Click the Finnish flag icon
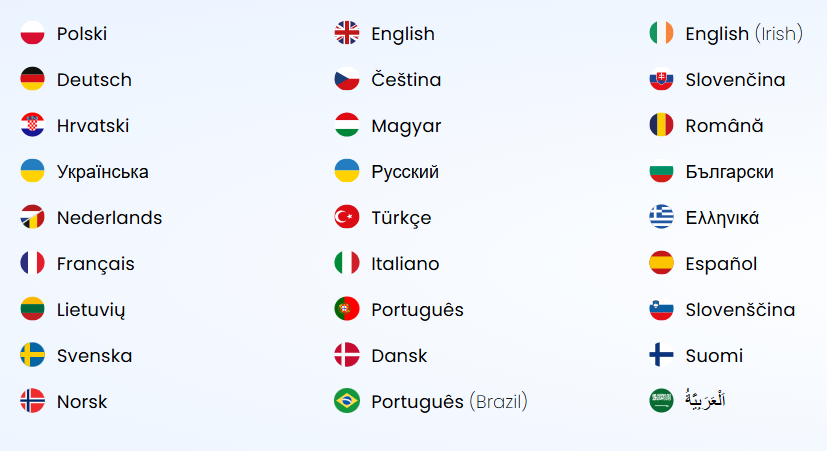 (661, 355)
